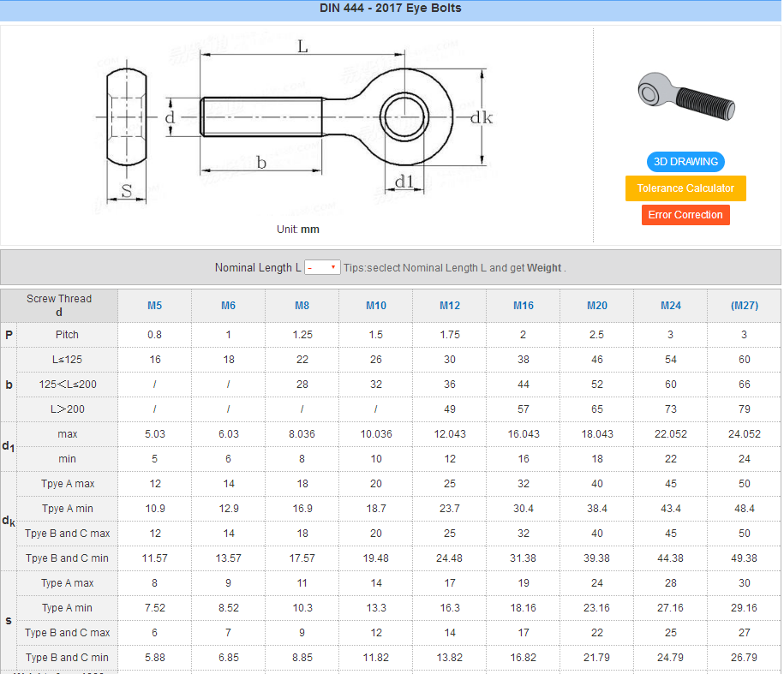Click the d1 max value 12.043
This screenshot has width=784, height=674.
point(450,434)
